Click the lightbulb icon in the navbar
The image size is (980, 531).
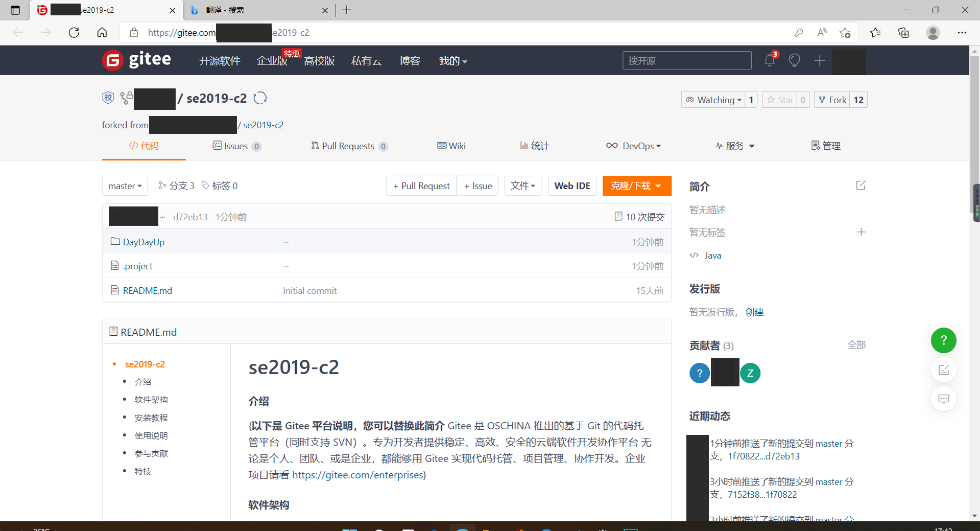click(794, 60)
